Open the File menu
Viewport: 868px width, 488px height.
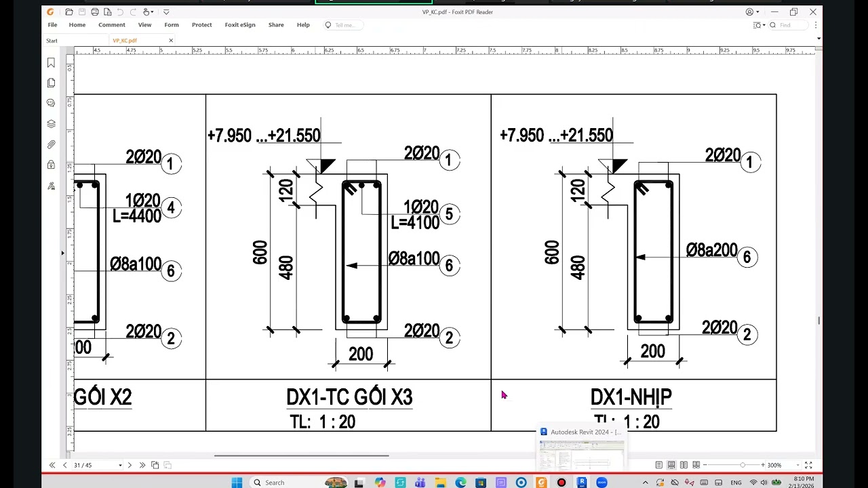point(52,25)
